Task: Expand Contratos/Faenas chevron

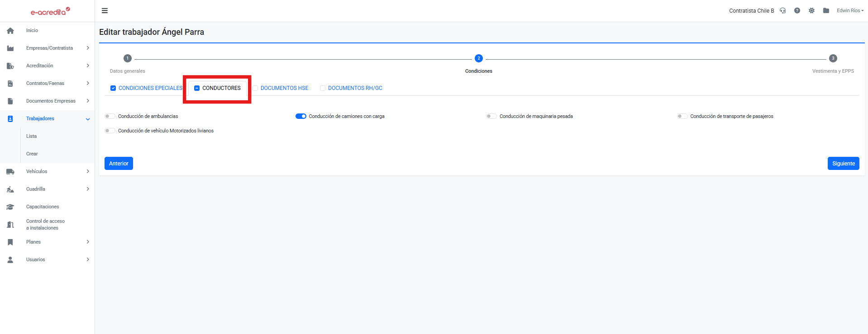Action: (x=88, y=83)
